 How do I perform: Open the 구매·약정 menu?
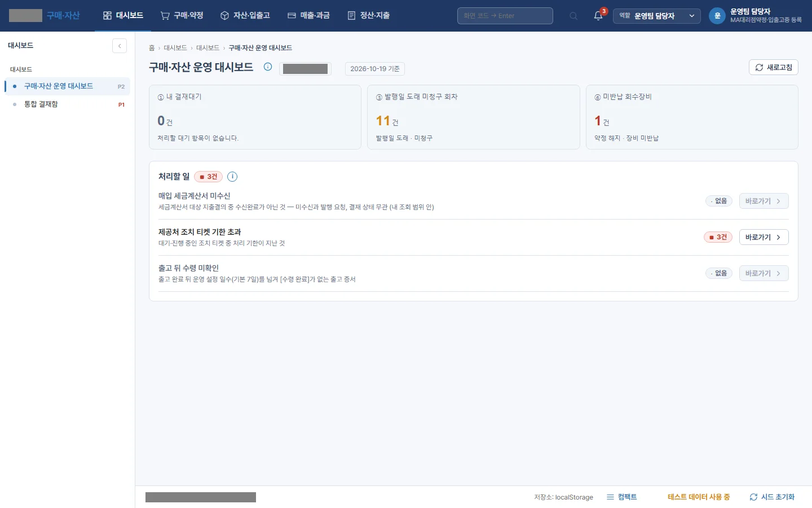click(182, 16)
